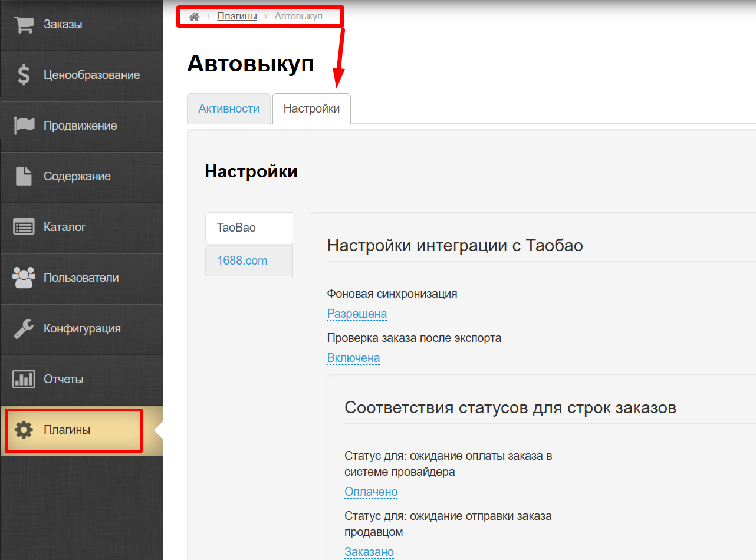Open the Плагины breadcrumb link
The width and height of the screenshot is (756, 560).
[237, 17]
